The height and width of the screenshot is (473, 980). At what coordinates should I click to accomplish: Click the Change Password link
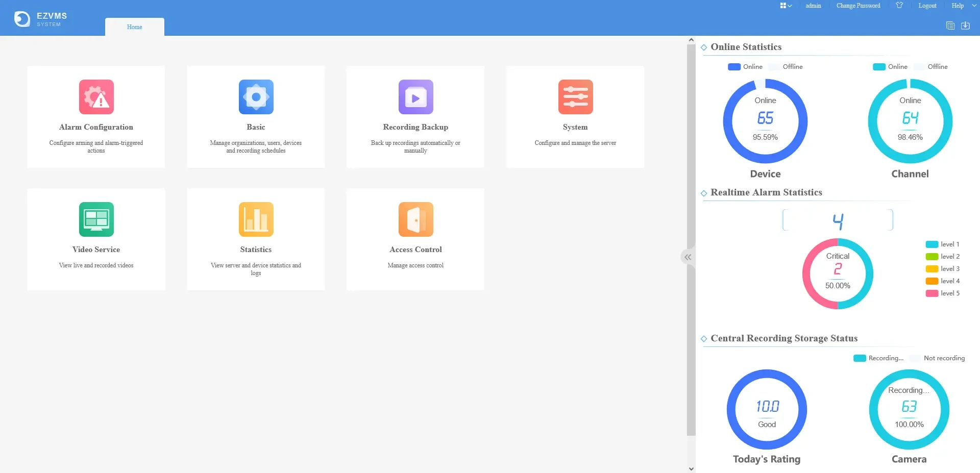(858, 6)
